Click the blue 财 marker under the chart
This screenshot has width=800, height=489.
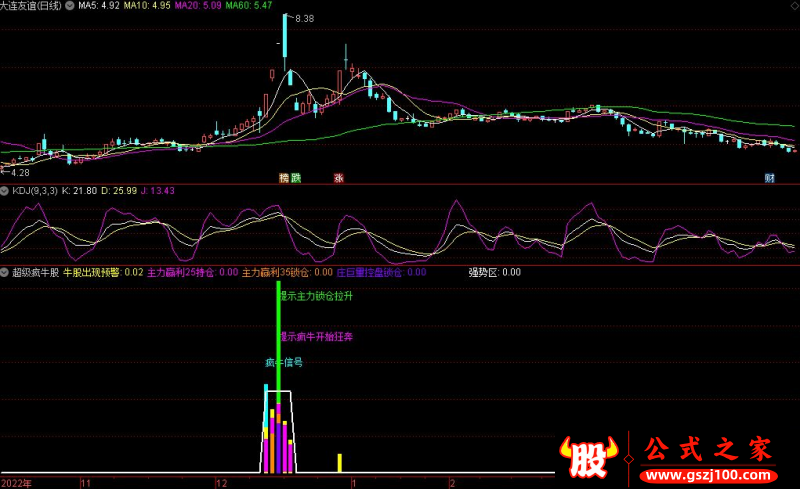point(770,178)
